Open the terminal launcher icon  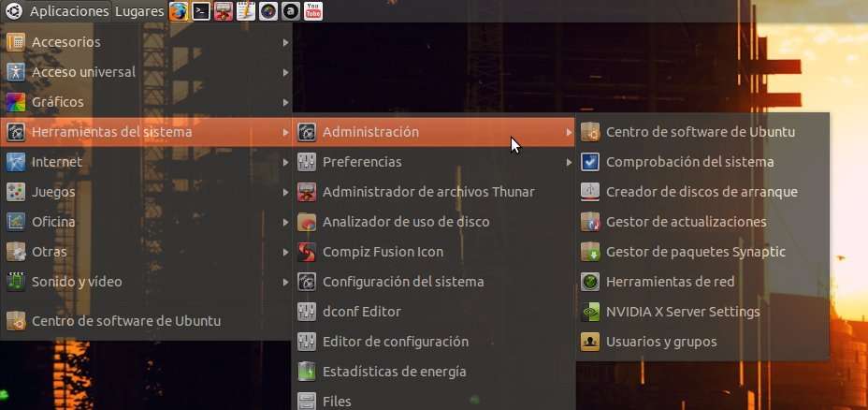[200, 11]
